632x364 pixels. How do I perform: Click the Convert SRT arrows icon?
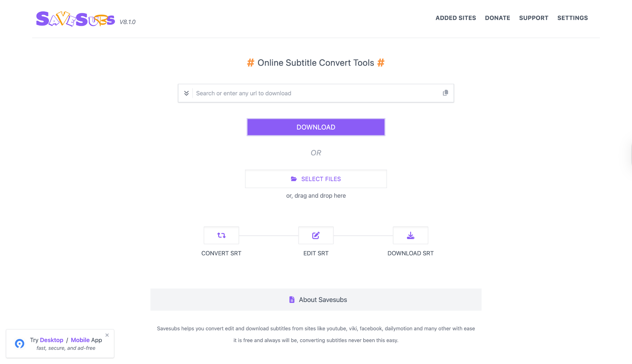point(221,235)
